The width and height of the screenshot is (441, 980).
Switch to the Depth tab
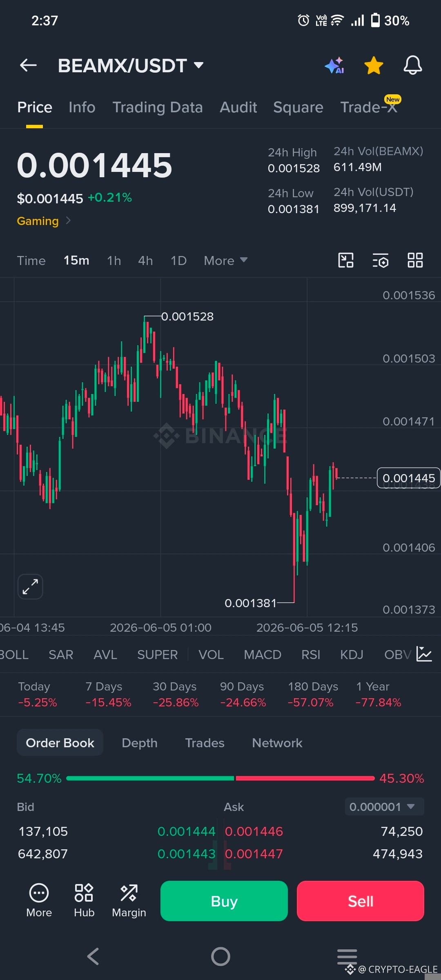(x=140, y=743)
